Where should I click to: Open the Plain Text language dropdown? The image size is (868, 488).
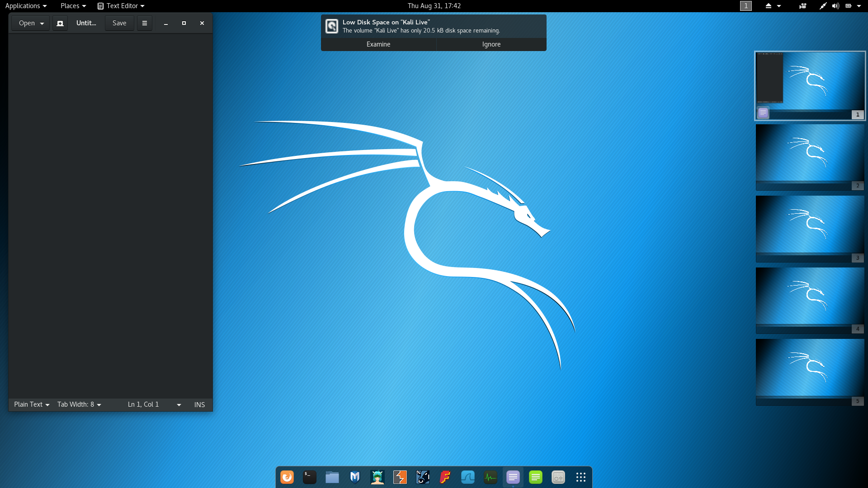pos(31,404)
